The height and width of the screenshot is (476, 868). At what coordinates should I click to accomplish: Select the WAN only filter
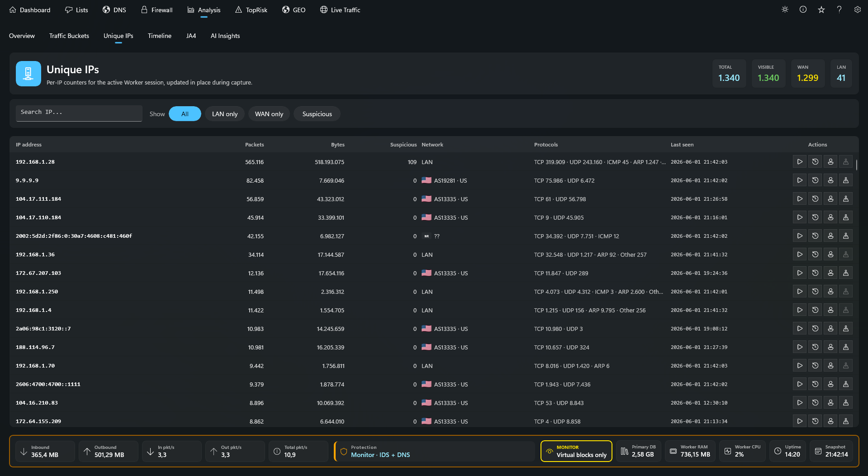coord(269,114)
